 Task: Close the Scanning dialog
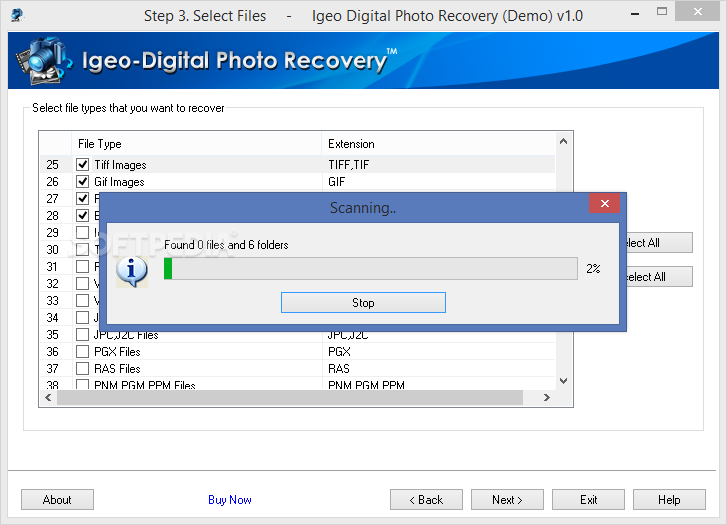coord(605,203)
